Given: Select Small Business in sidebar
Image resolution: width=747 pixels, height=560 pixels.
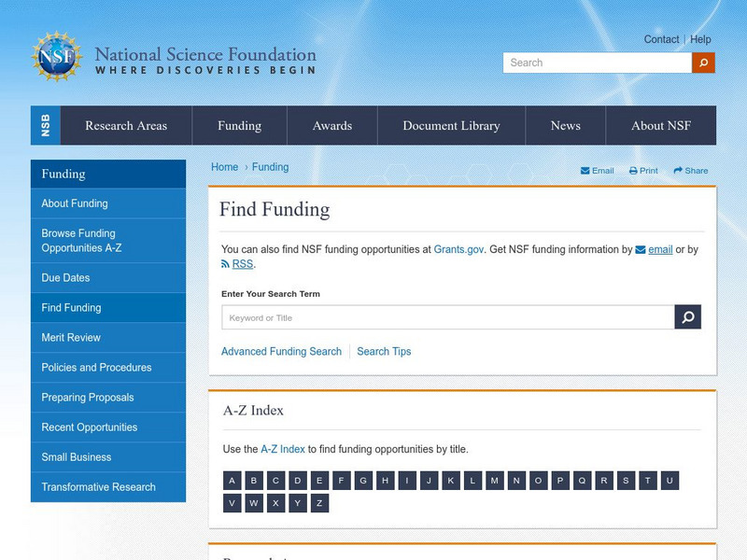Looking at the screenshot, I should 108,457.
